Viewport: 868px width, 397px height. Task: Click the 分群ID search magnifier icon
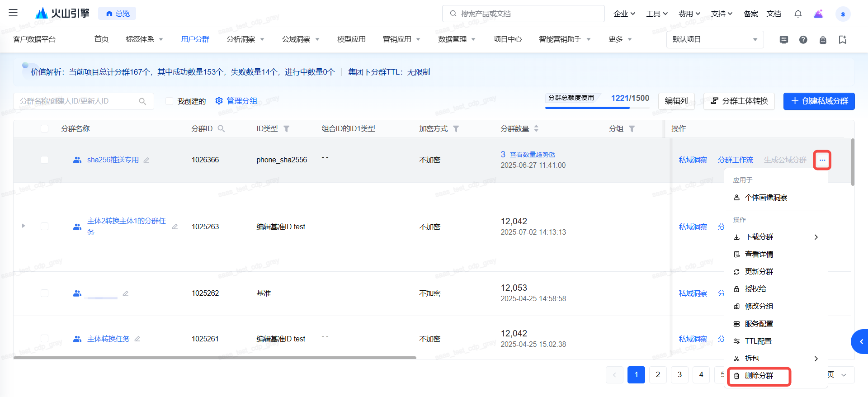click(221, 129)
